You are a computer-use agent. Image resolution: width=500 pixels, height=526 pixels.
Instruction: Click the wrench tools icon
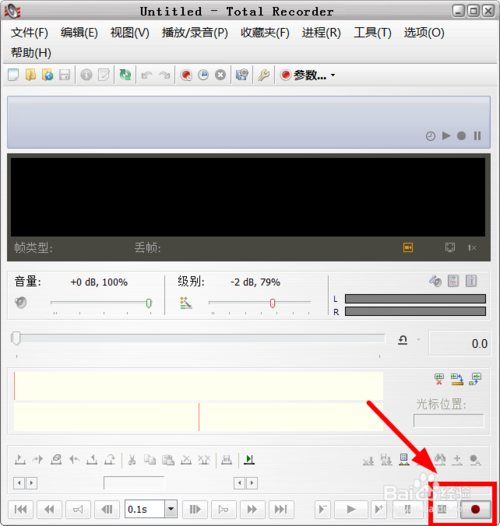[264, 75]
